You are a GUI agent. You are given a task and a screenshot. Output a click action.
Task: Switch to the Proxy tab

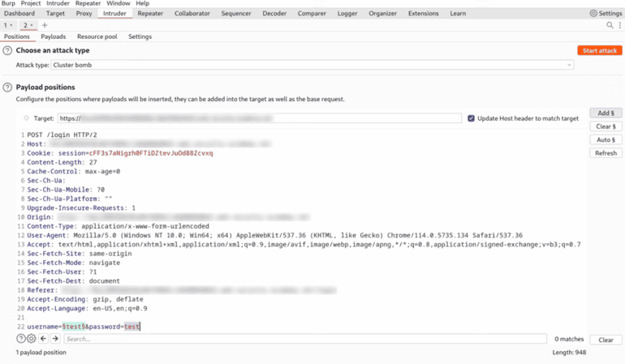pos(84,13)
